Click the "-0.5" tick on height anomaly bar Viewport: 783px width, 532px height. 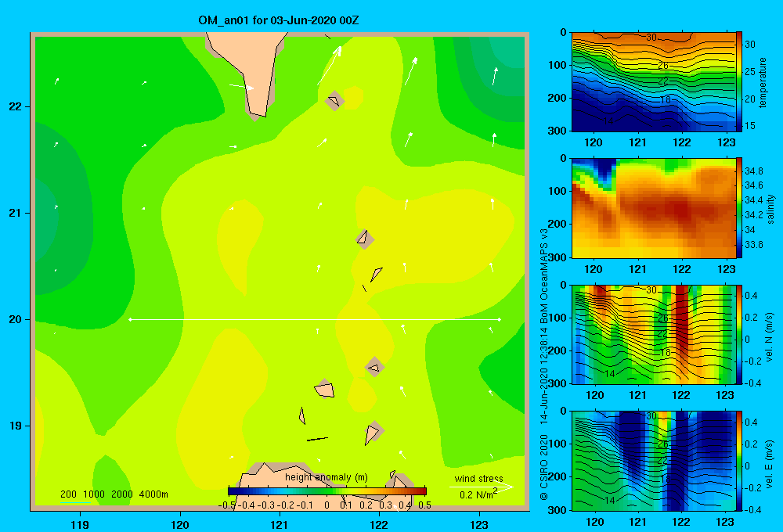pyautogui.click(x=227, y=505)
